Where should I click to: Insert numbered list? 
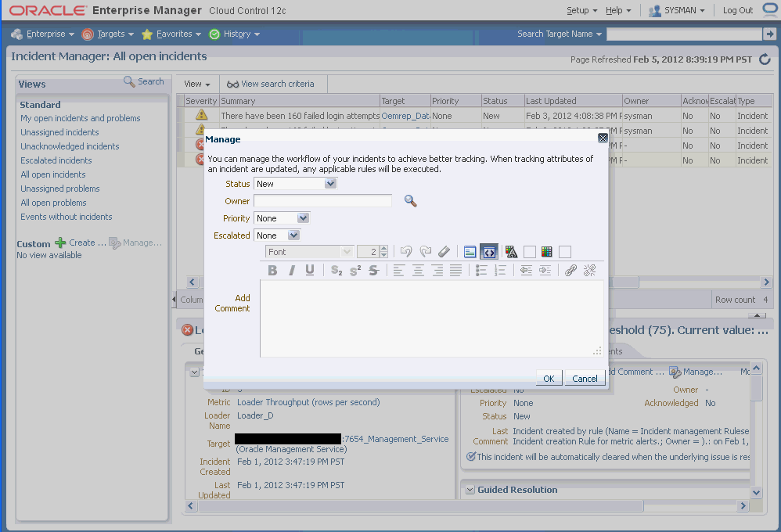[500, 271]
